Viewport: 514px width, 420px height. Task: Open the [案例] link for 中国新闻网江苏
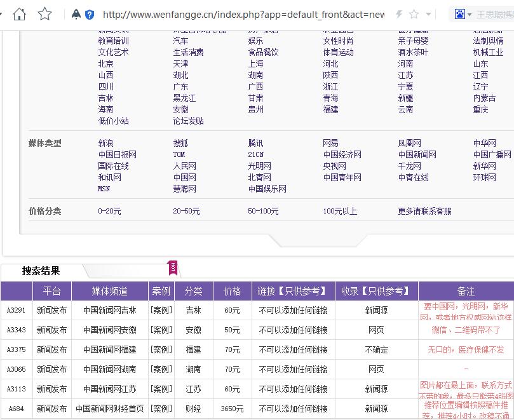pos(161,389)
